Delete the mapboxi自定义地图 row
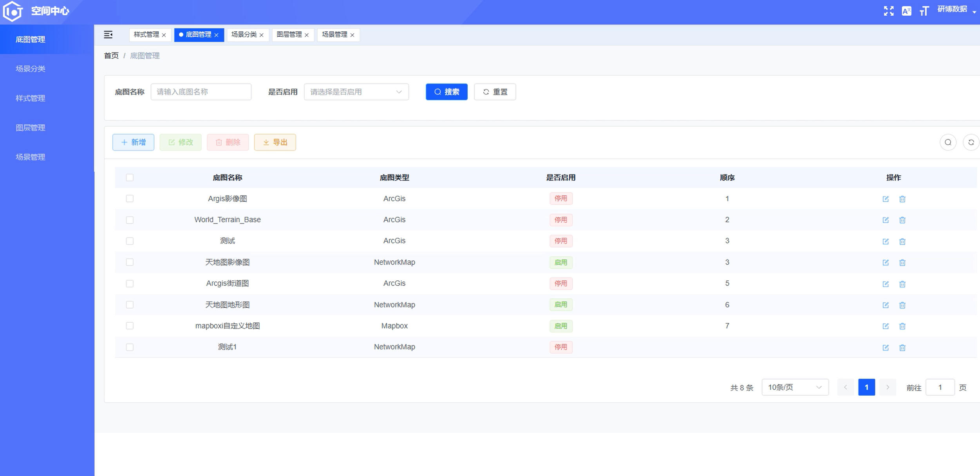This screenshot has width=980, height=476. [x=902, y=326]
